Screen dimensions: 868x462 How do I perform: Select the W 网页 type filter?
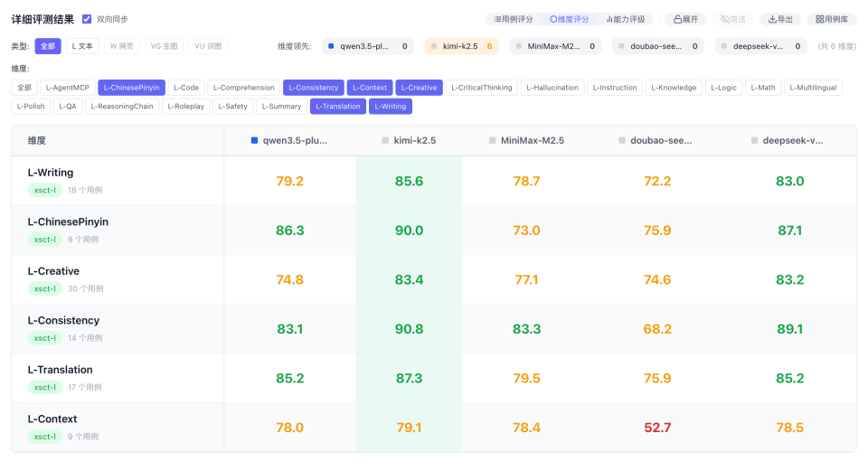click(121, 46)
